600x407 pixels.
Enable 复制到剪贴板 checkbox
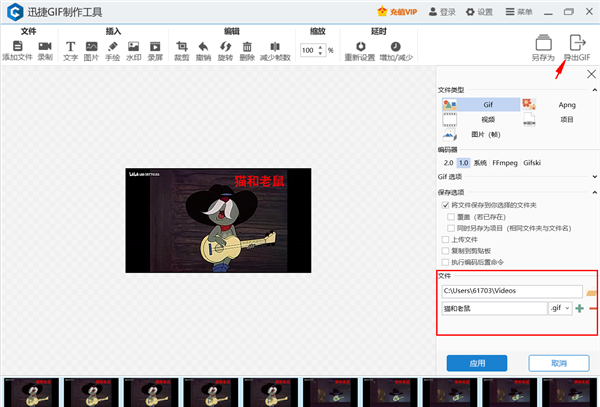pos(445,251)
